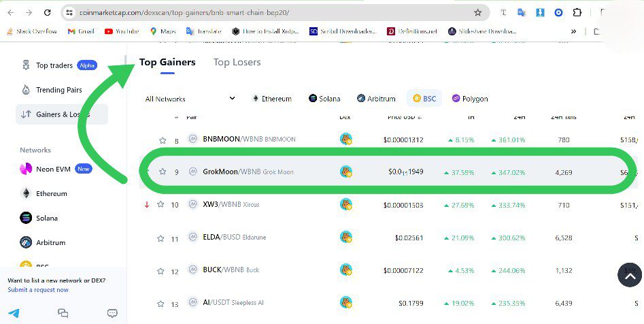Open the browser extensions puzzle icon

(x=577, y=13)
